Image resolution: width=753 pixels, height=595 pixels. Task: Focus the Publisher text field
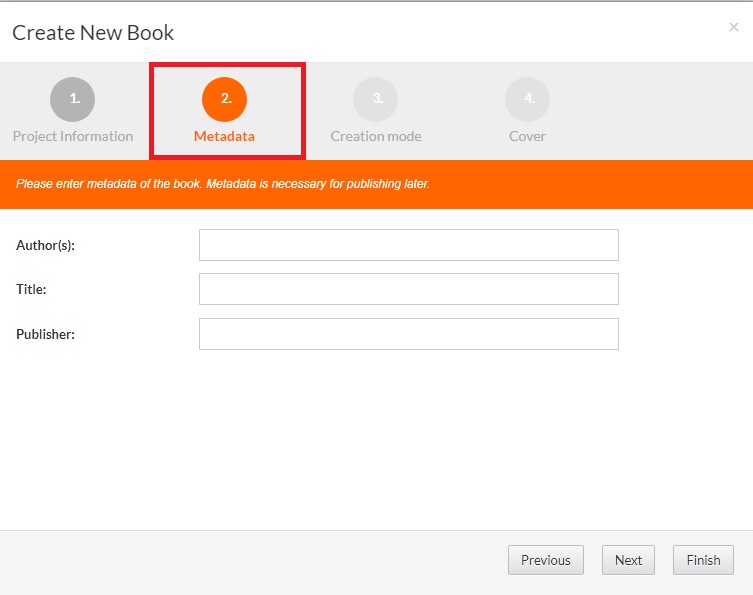click(408, 334)
